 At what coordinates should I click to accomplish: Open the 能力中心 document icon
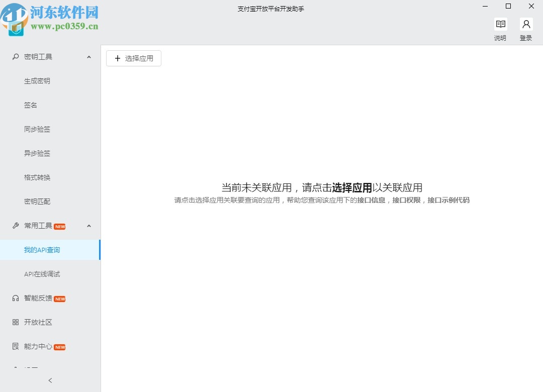15,346
